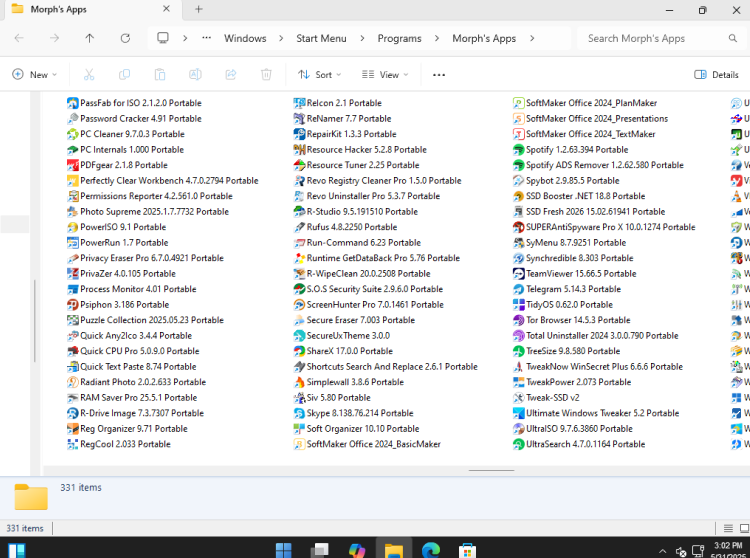Go up one folder level
750x558 pixels.
tap(89, 38)
